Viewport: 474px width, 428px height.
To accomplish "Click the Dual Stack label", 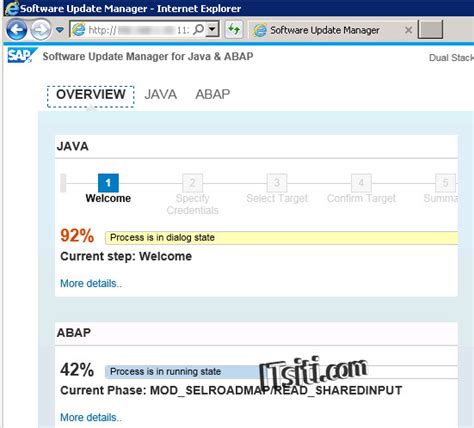I will (451, 58).
